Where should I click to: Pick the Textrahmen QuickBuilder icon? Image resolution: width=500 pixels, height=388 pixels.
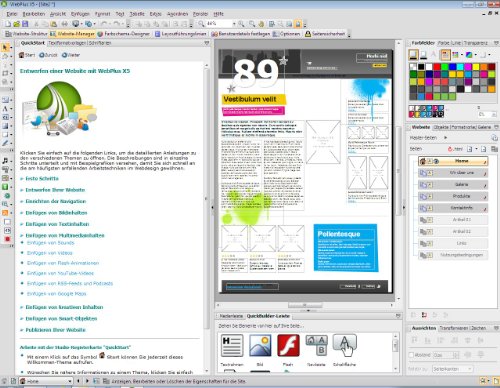pyautogui.click(x=232, y=346)
